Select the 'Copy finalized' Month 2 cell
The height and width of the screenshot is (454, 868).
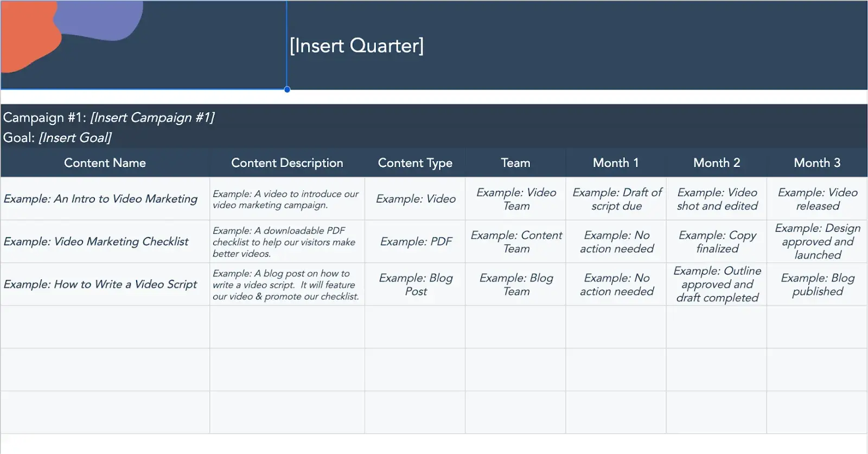(717, 241)
